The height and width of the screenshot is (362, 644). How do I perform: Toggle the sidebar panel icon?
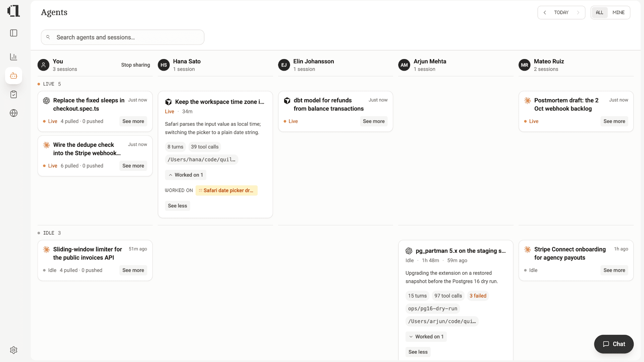[x=13, y=33]
